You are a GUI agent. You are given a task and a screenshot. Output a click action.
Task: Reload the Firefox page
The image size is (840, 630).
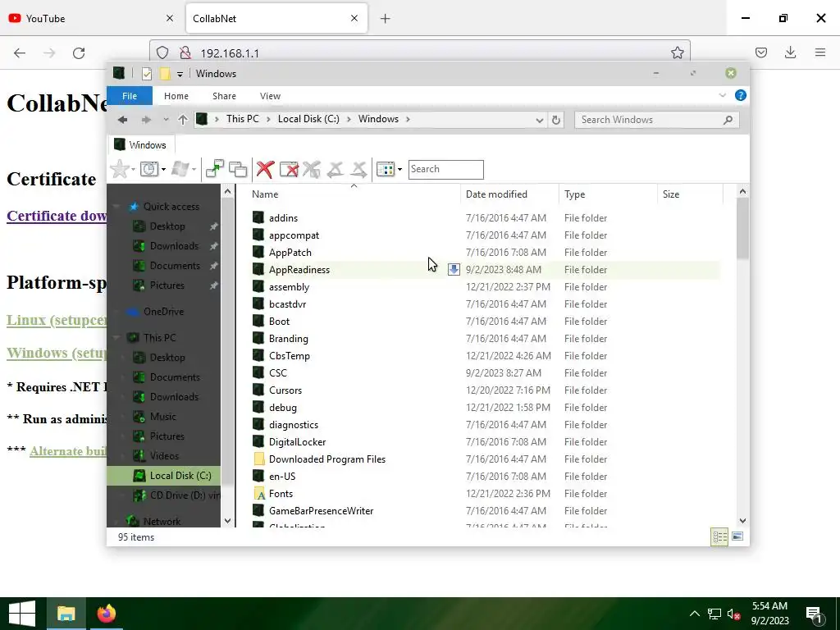[79, 53]
